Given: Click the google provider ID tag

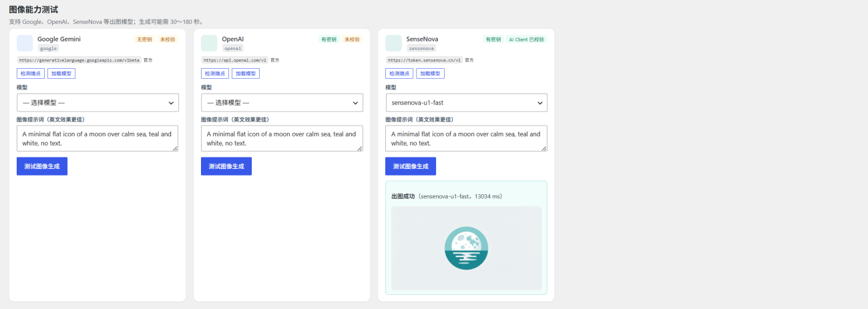Looking at the screenshot, I should click(49, 49).
